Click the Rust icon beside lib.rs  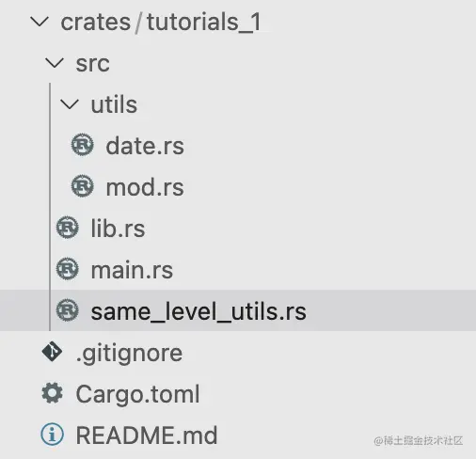coord(67,228)
